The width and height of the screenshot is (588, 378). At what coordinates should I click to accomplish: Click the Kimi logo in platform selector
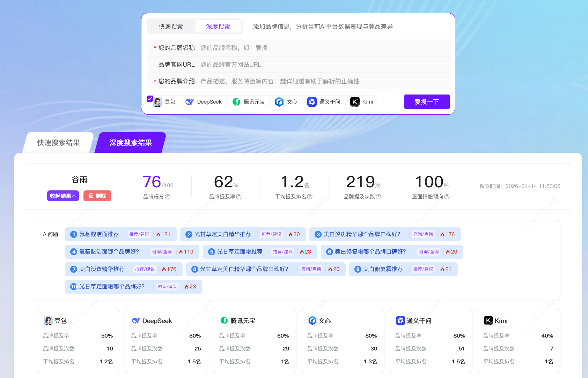355,102
